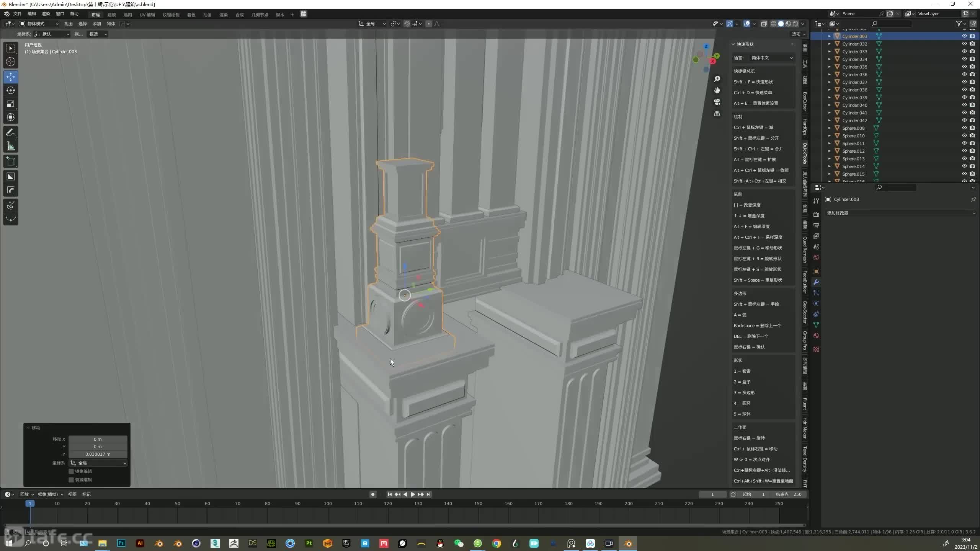Switch to rendered viewport shading
Image resolution: width=980 pixels, height=551 pixels.
(795, 24)
